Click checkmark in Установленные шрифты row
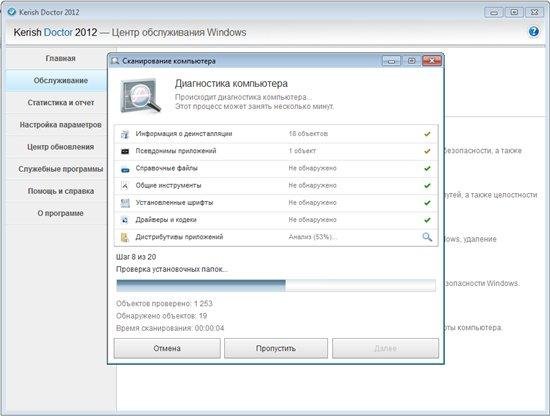 [x=427, y=203]
